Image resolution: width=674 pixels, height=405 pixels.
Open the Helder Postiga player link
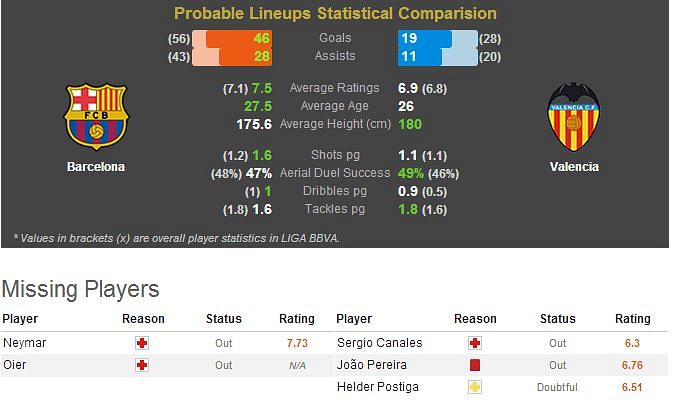tap(378, 387)
